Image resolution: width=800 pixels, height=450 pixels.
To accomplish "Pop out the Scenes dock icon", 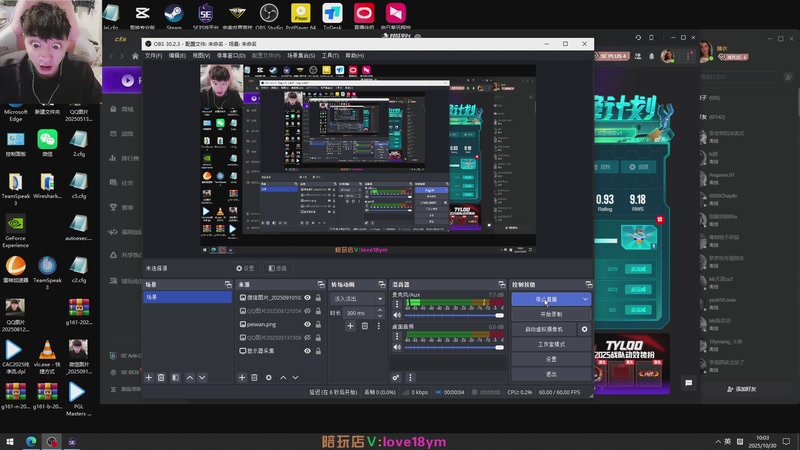I will (228, 284).
